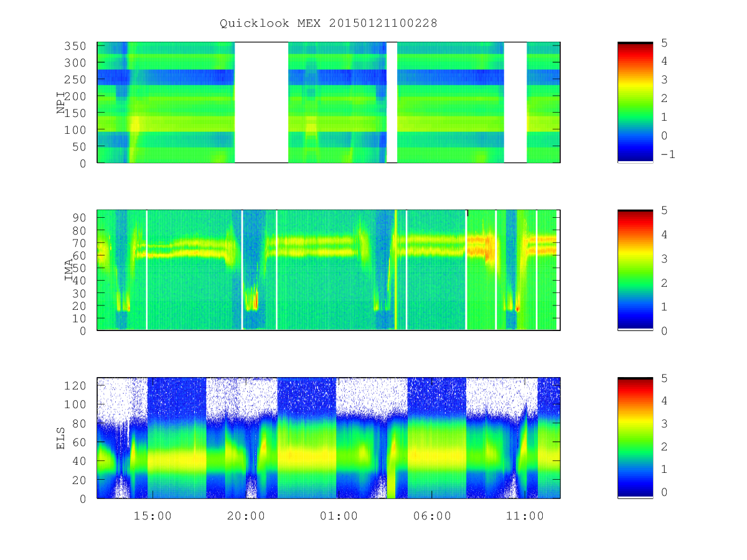Click the 0 label on IMA colorbar
Image resolution: width=747 pixels, height=560 pixels.
click(x=664, y=330)
